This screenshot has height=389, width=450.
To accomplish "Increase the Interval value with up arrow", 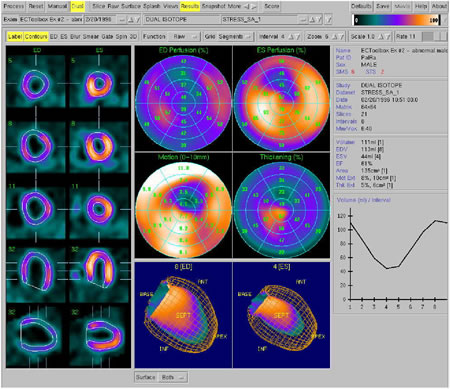I will (291, 37).
